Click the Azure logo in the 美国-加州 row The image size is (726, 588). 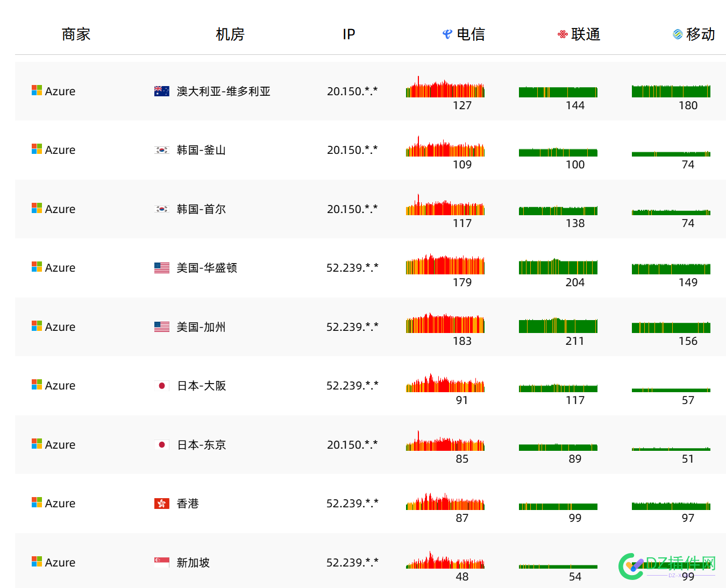coord(37,326)
